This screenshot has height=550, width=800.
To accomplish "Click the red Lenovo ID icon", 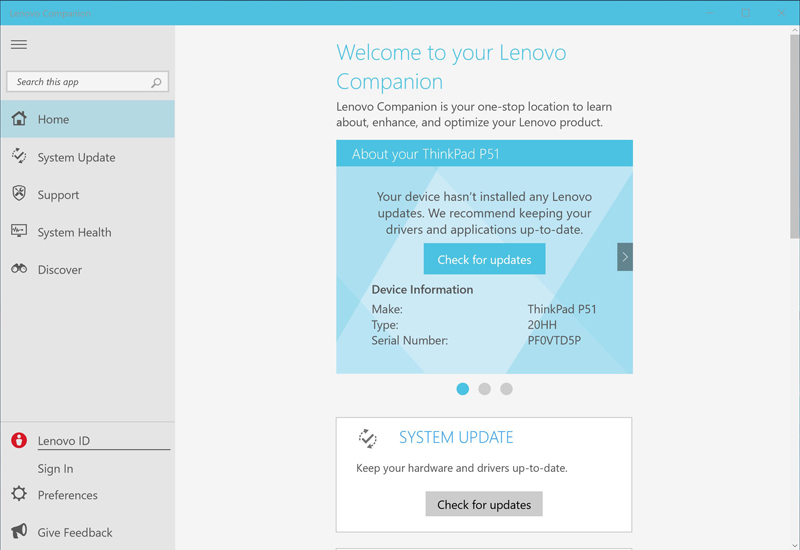I will pos(19,440).
